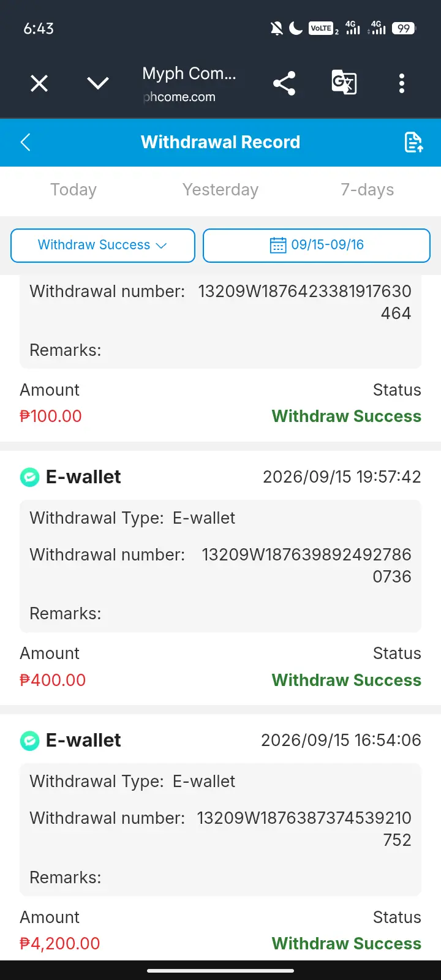Viewport: 441px width, 980px height.
Task: Switch to the Yesterday tab
Action: click(221, 190)
